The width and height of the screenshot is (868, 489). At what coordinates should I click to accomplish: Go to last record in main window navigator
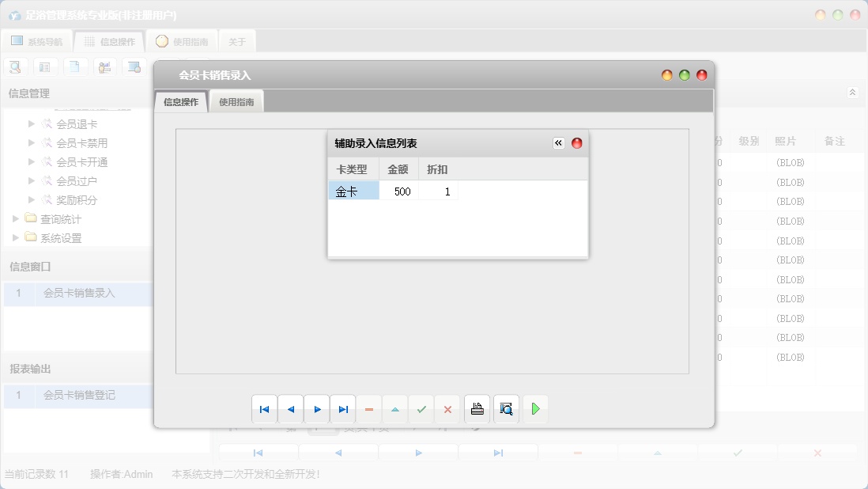pos(498,453)
